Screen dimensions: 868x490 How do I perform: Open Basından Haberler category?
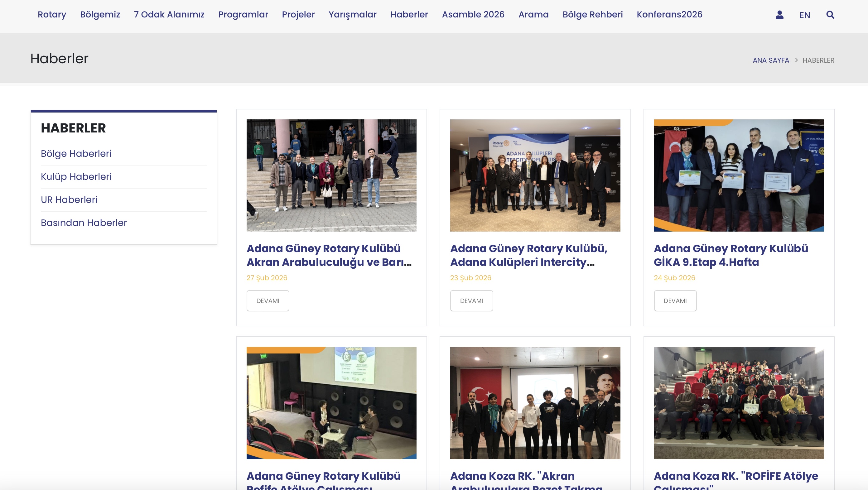pos(84,223)
